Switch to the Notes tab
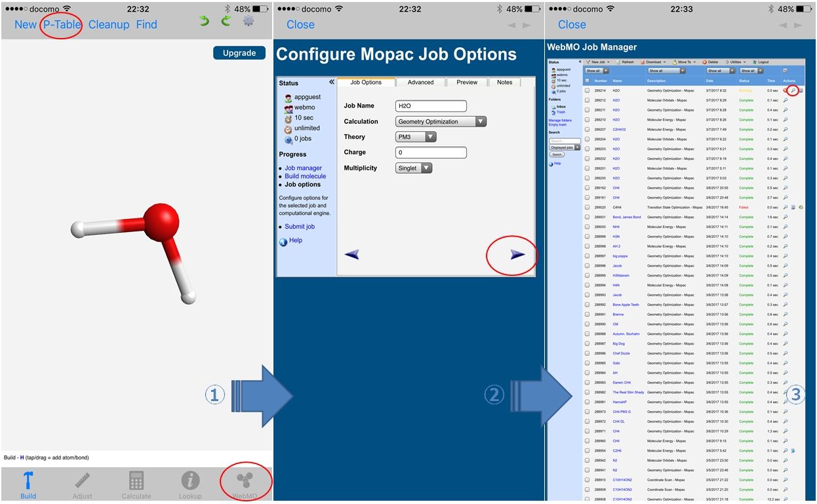This screenshot has height=504, width=817. coord(504,83)
